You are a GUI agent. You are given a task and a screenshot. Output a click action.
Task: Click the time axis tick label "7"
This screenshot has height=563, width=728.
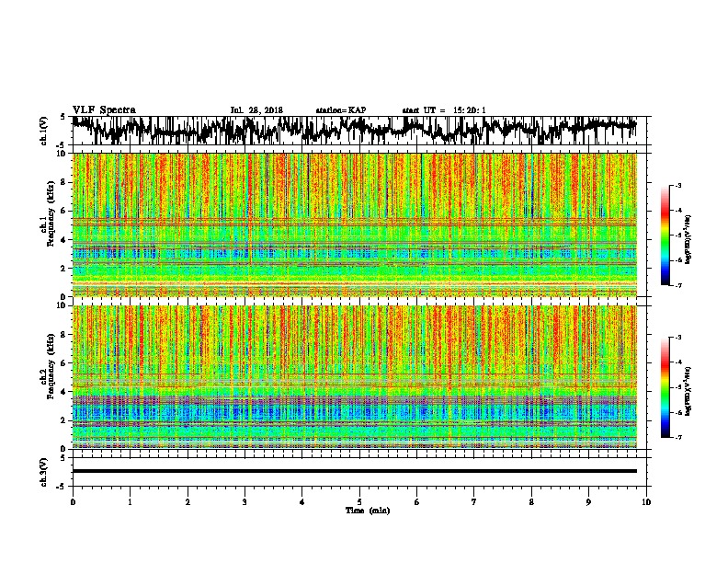(x=474, y=502)
